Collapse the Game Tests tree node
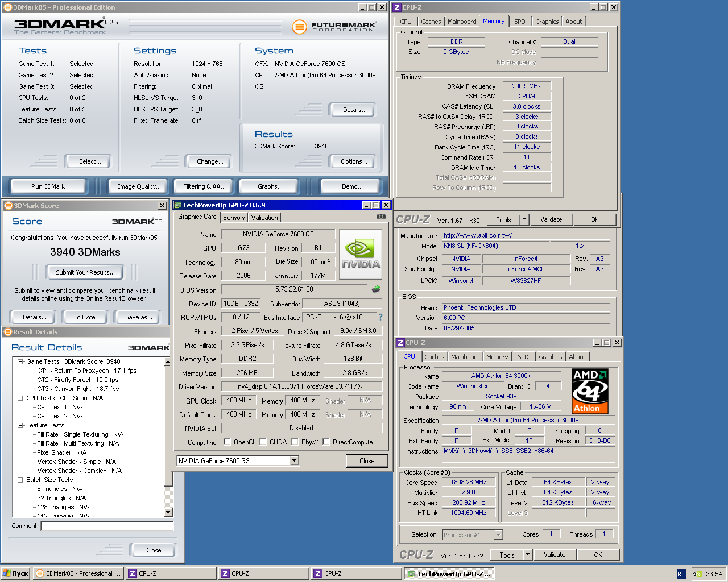This screenshot has width=728, height=582. point(20,361)
